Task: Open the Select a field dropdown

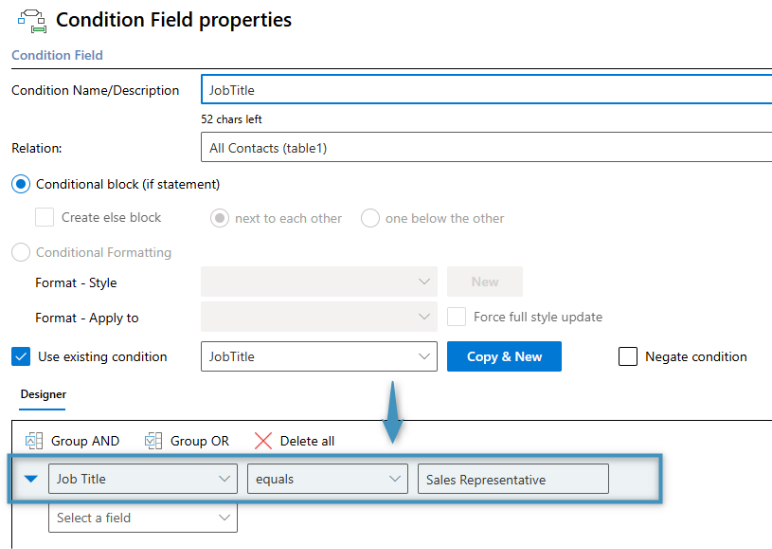Action: [x=143, y=517]
